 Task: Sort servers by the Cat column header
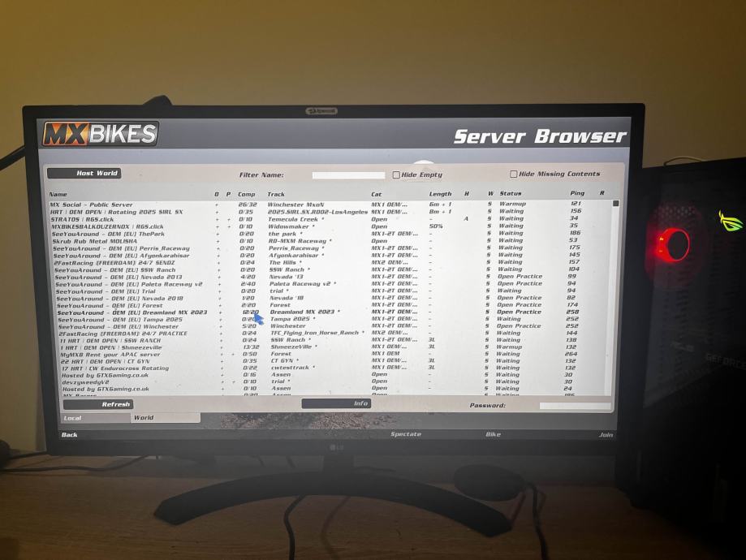[377, 194]
